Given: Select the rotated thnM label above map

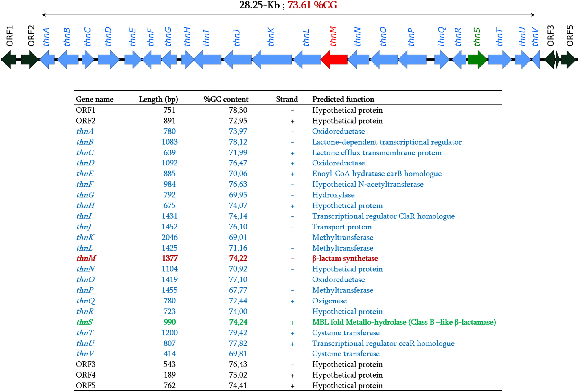Looking at the screenshot, I should (x=333, y=36).
